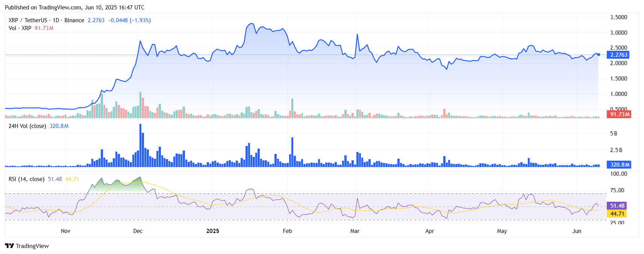Click the 2025 label on time axis
Image resolution: width=644 pixels, height=254 pixels.
click(x=213, y=231)
